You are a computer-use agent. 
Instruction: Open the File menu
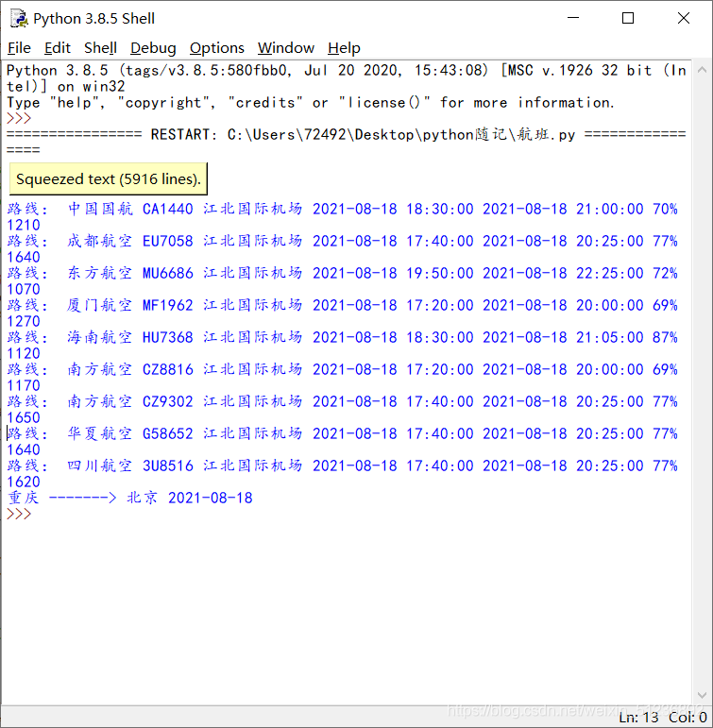click(19, 48)
